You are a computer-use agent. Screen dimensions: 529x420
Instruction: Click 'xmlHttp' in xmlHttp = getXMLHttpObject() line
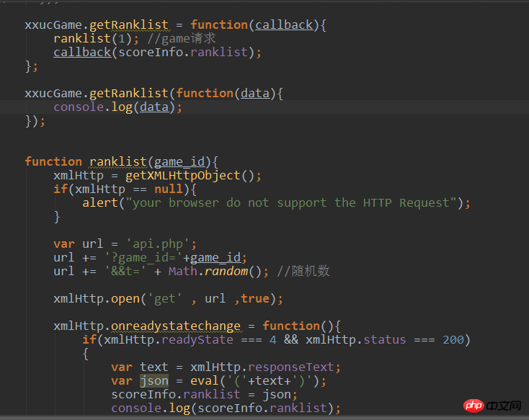[x=79, y=176]
